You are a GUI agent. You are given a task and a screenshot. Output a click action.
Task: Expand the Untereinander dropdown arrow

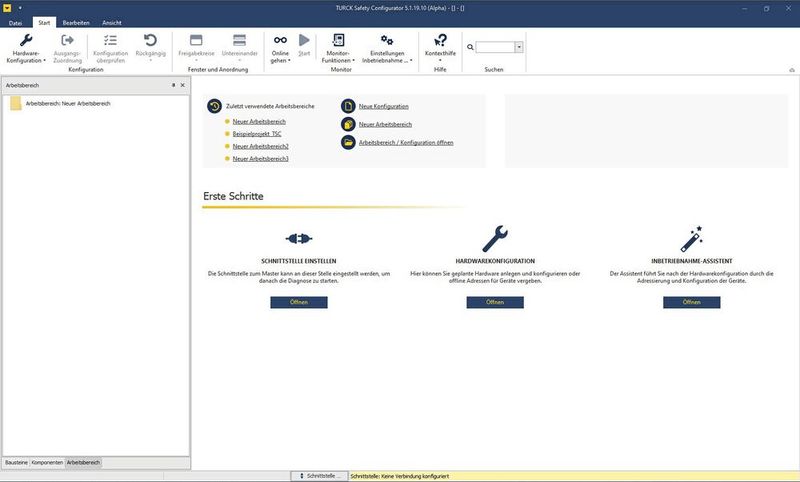point(239,60)
